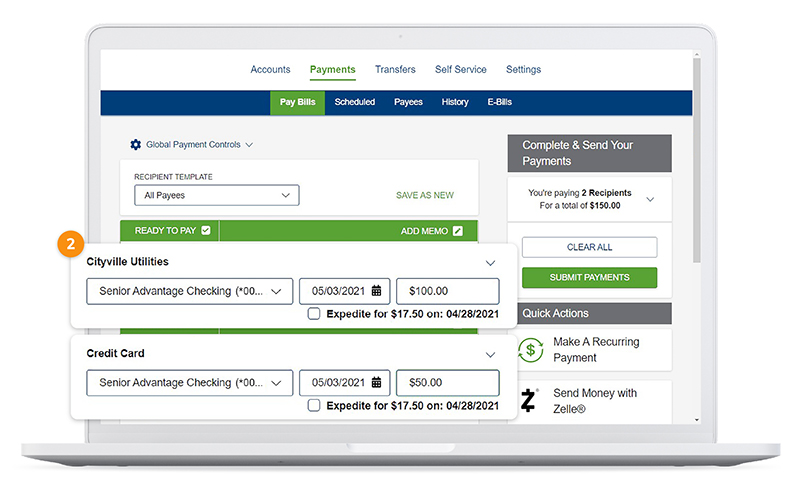Click the Global Payment Controls gear icon

tap(136, 145)
